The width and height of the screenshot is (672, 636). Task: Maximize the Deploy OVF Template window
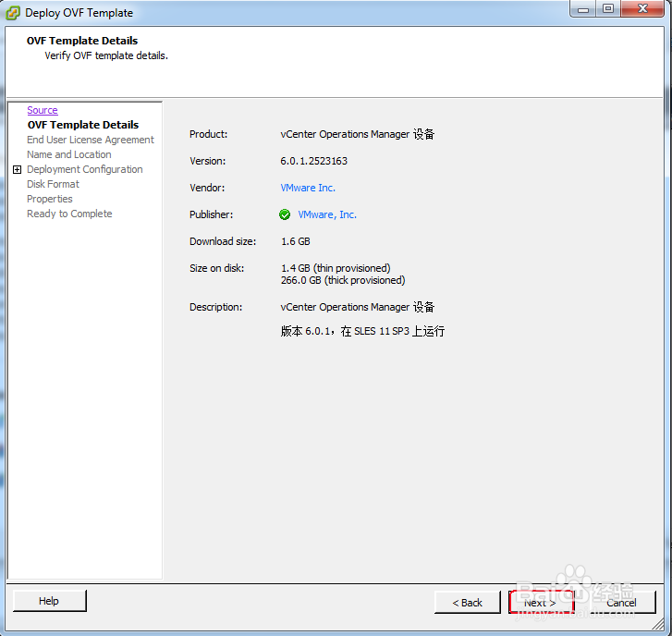coord(607,9)
